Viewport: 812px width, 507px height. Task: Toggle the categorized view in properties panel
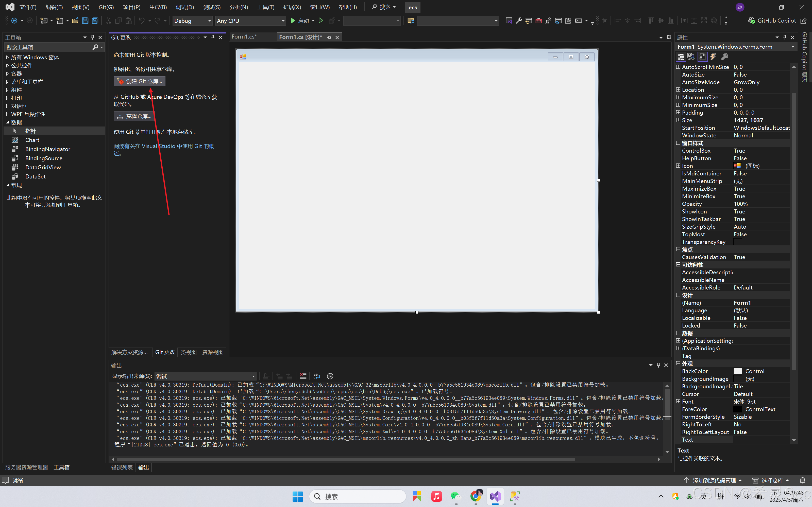[x=681, y=57]
